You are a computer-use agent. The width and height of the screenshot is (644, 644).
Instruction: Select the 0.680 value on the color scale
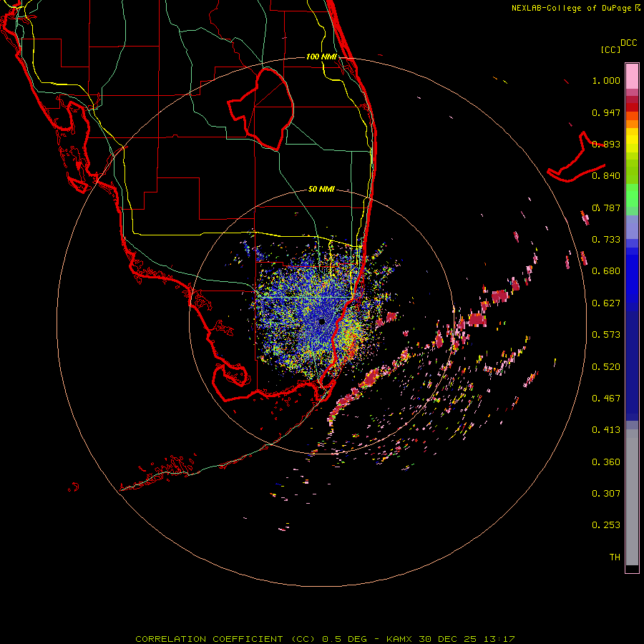[606, 271]
